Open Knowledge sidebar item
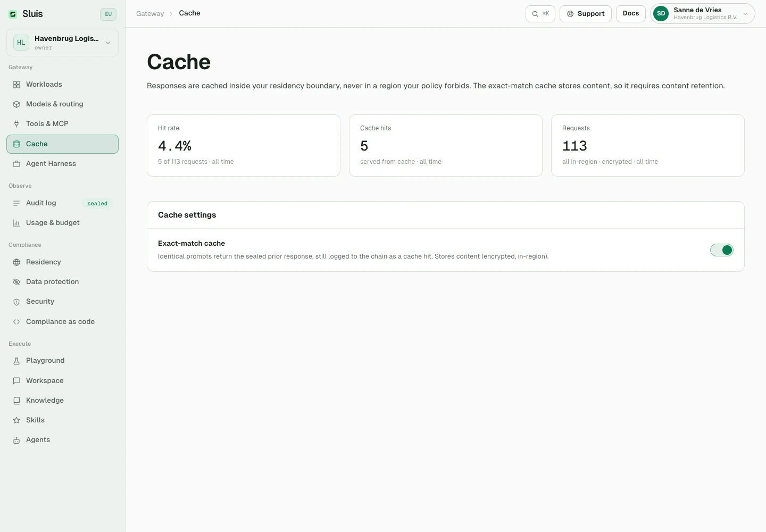Screen dimensions: 766x532 62,401
